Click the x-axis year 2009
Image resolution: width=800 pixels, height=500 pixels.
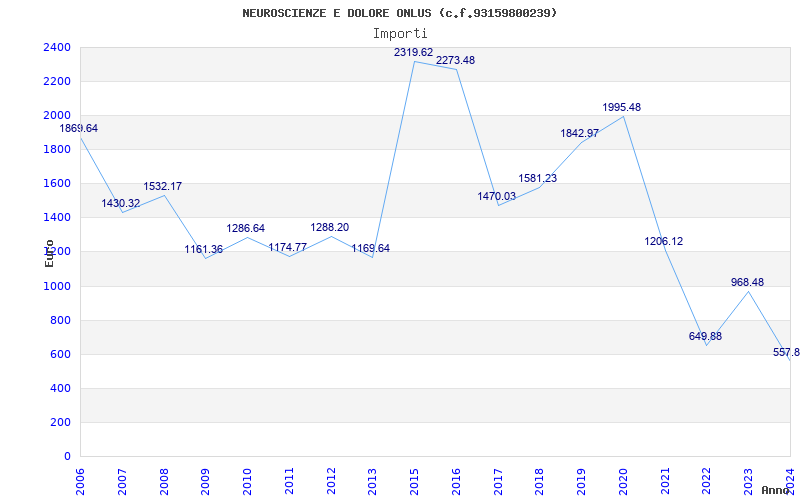click(206, 482)
